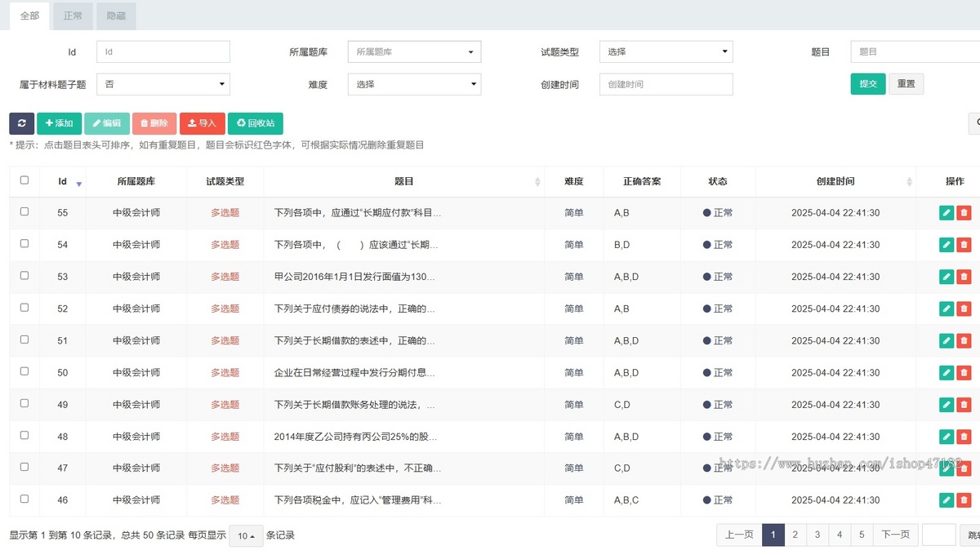The height and width of the screenshot is (555, 980).
Task: Switch to the 全部 tab
Action: [x=29, y=16]
